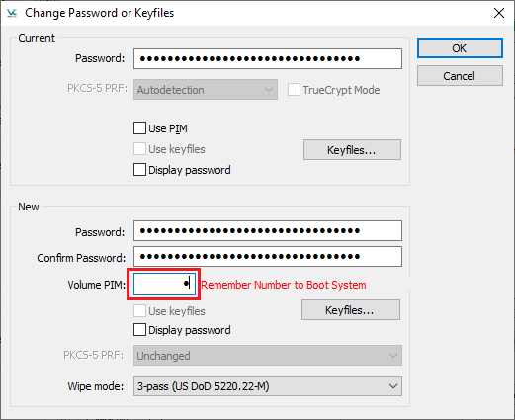Image resolution: width=515 pixels, height=420 pixels.
Task: Open Keyfiles for new password
Action: click(x=351, y=310)
